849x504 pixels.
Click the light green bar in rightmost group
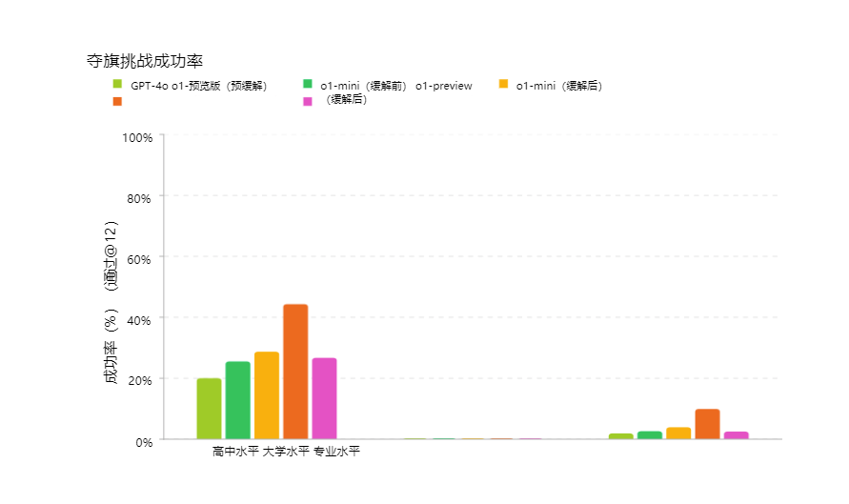click(621, 436)
